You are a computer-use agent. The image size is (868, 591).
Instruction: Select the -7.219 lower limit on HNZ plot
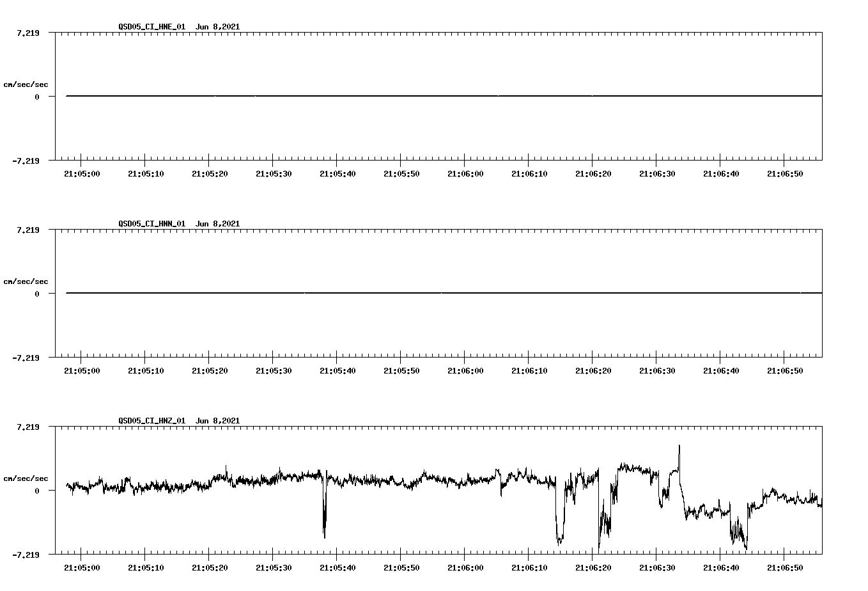coord(26,555)
